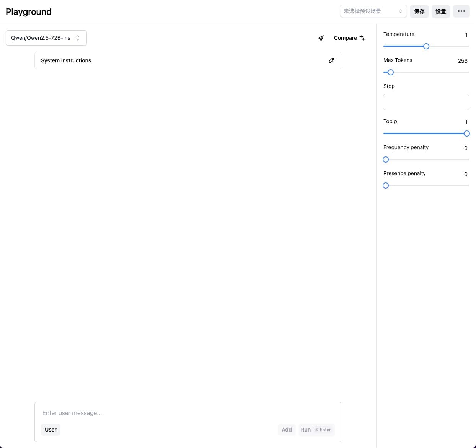476x448 pixels.
Task: Focus the Enter user message text box
Action: (x=187, y=413)
